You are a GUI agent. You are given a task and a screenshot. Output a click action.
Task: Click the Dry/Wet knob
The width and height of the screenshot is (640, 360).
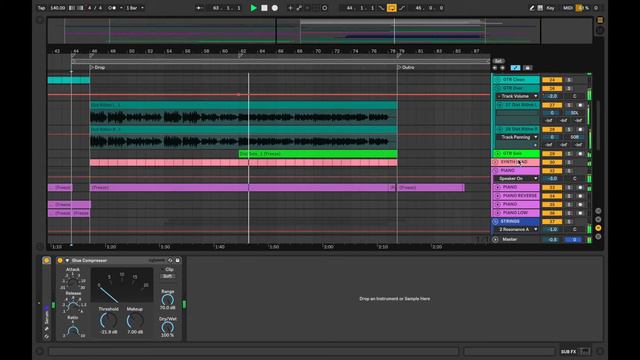(x=168, y=327)
